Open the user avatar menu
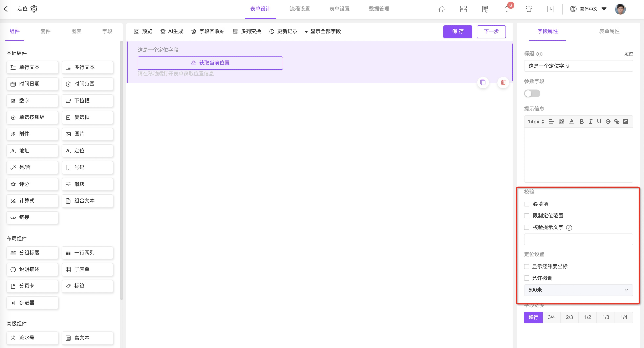 [x=620, y=9]
